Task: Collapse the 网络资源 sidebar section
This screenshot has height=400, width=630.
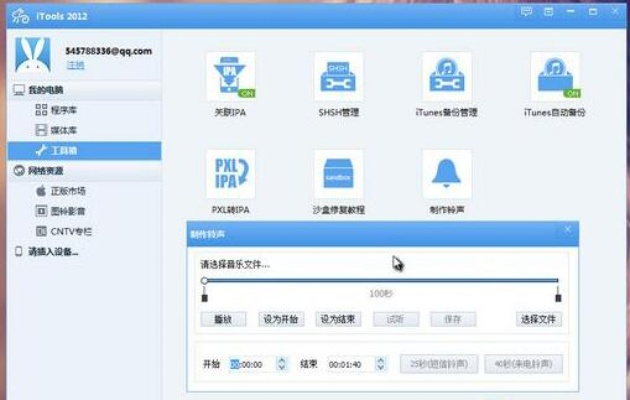Action: pyautogui.click(x=40, y=171)
